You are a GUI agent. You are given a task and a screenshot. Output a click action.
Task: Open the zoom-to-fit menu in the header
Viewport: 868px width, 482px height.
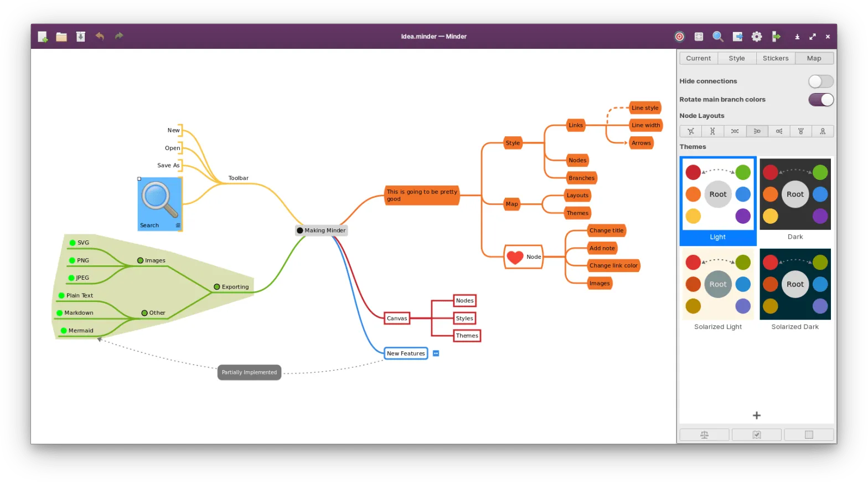click(x=699, y=37)
